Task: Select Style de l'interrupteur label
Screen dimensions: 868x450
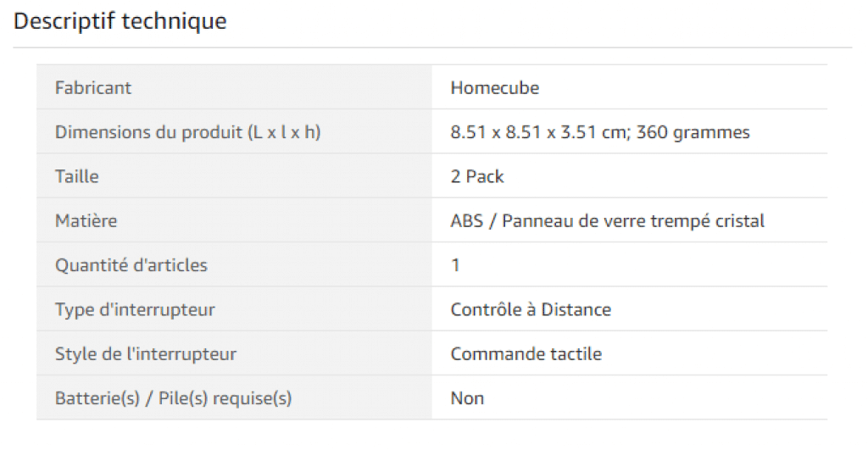Action: click(146, 353)
